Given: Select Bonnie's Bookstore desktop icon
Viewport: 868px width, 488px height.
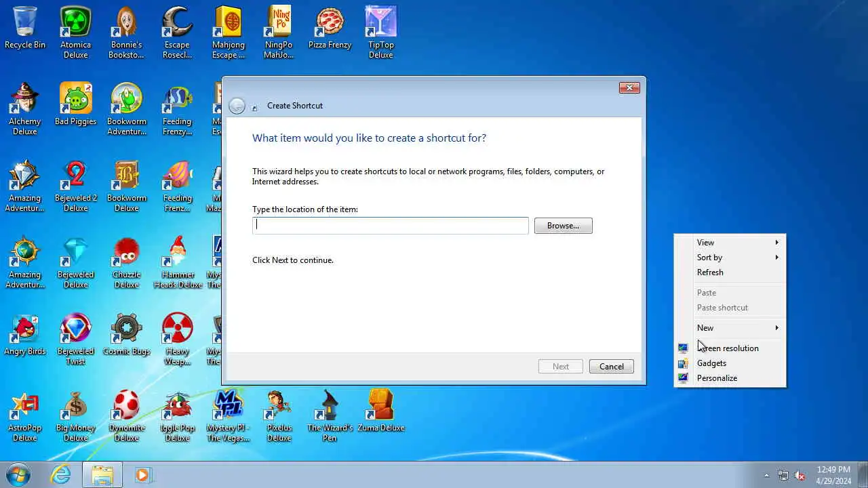Looking at the screenshot, I should (x=126, y=33).
